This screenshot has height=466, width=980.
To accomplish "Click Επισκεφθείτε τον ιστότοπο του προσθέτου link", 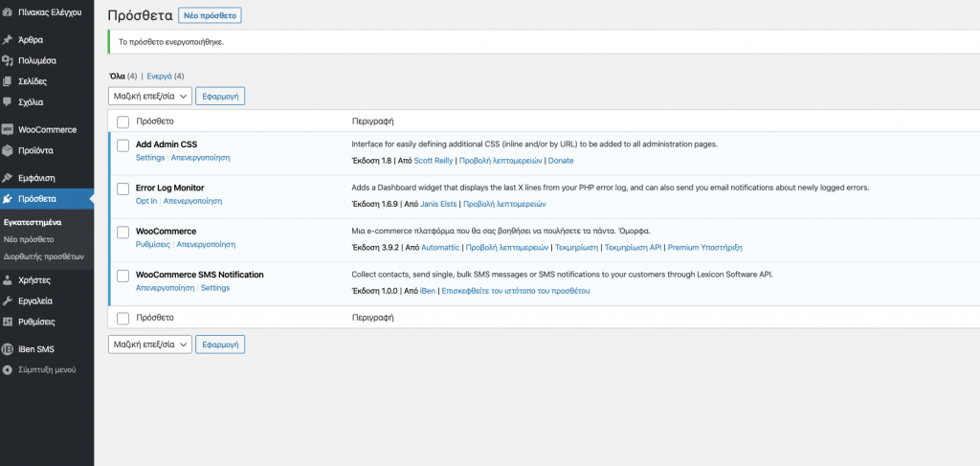I will (516, 291).
